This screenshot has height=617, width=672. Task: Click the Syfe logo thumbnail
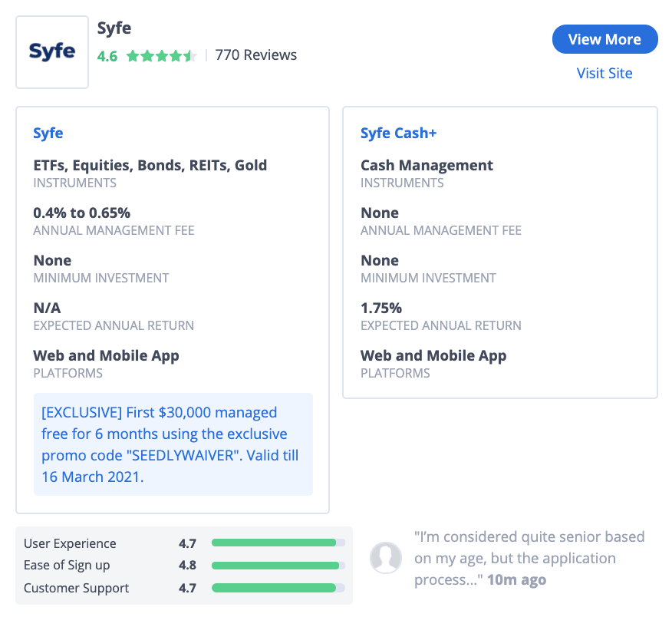coord(52,52)
